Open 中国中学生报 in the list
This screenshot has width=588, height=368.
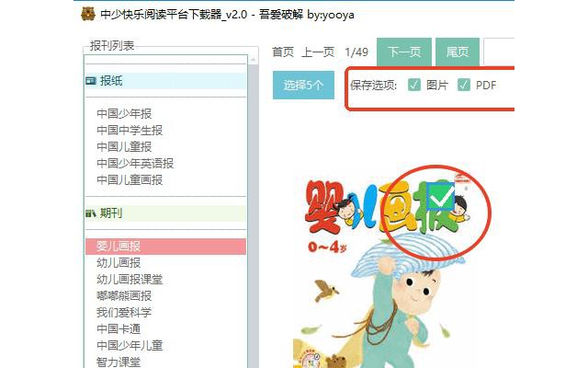[130, 131]
